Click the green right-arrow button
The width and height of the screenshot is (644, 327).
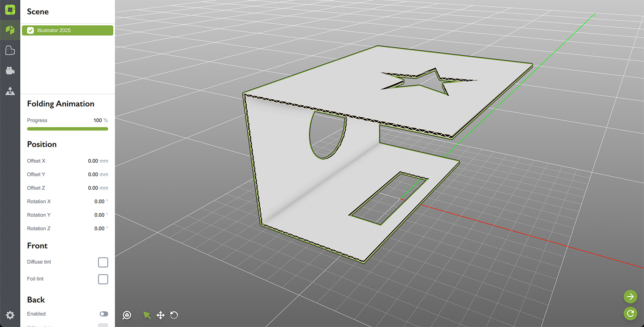coord(630,297)
